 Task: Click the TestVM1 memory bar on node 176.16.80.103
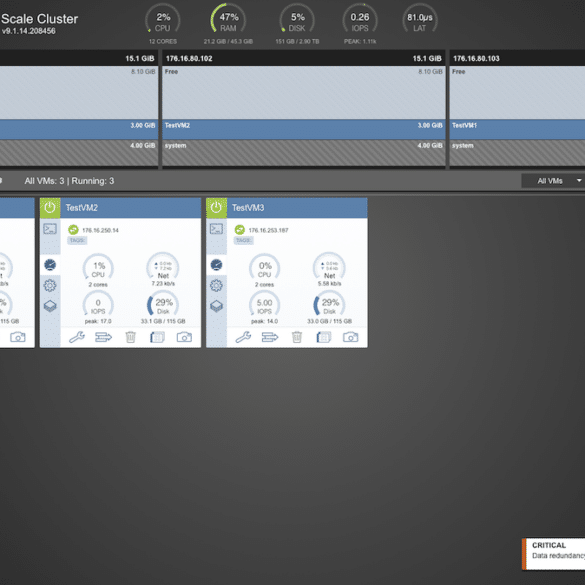point(517,129)
